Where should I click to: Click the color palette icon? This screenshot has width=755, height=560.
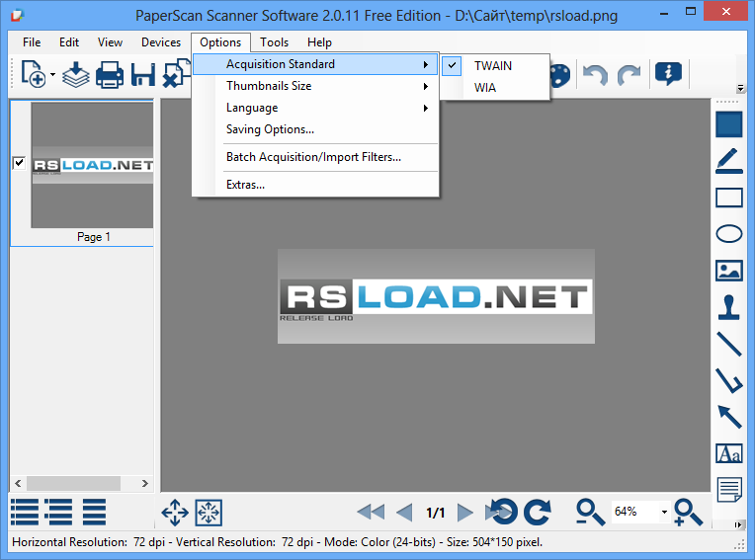pyautogui.click(x=559, y=75)
